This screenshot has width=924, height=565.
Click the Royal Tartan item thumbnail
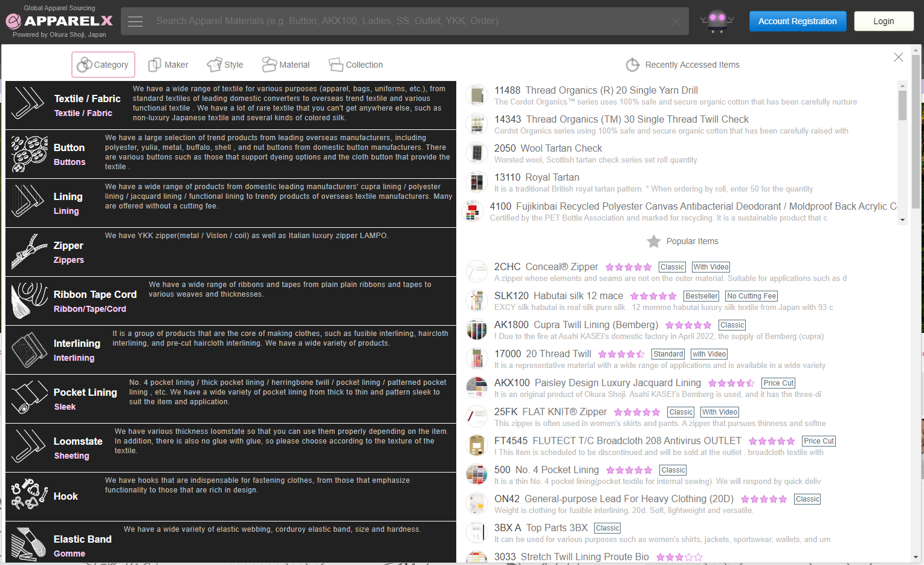click(477, 182)
